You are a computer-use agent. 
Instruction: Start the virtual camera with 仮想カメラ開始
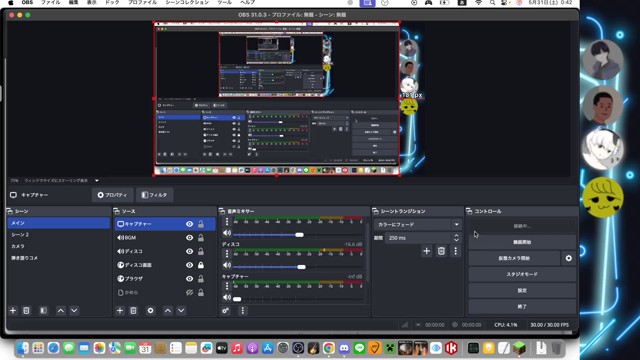514,258
